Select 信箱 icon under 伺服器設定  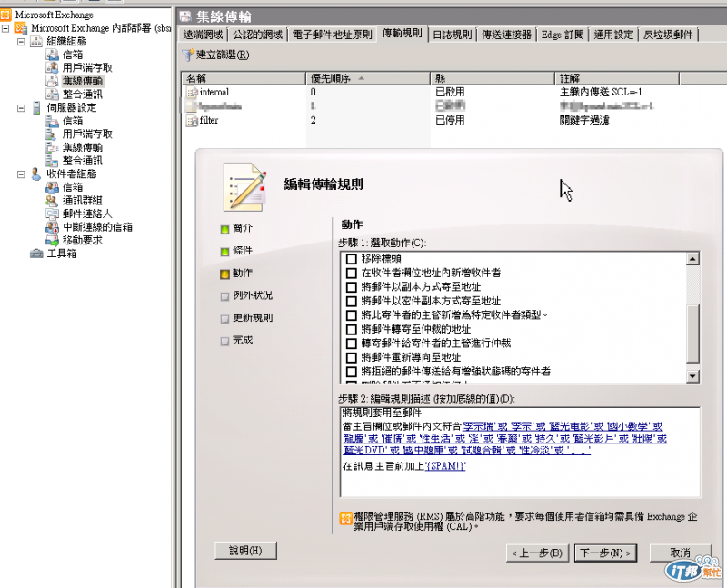[52, 121]
